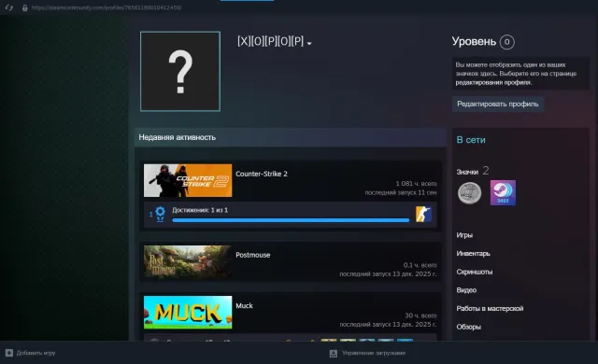Open the Видео link in the sidebar
This screenshot has width=598, height=364.
click(466, 290)
